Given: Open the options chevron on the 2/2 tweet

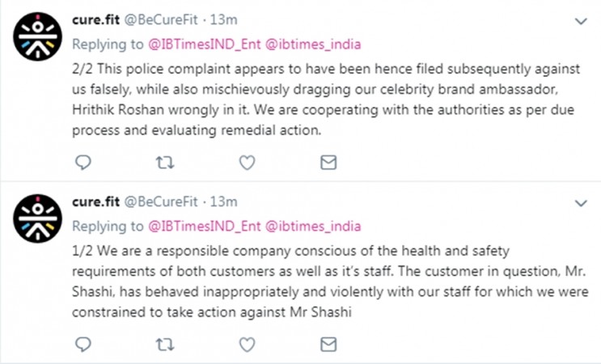Looking at the screenshot, I should click(x=581, y=21).
